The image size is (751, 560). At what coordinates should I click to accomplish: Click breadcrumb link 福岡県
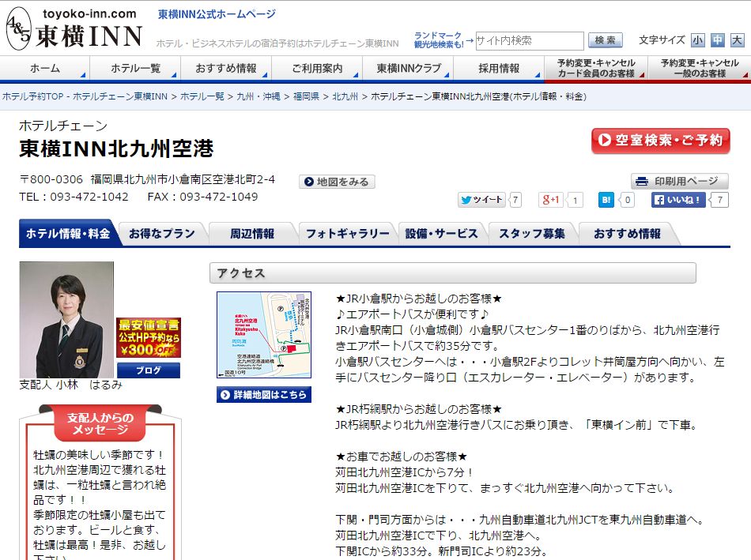[x=306, y=96]
